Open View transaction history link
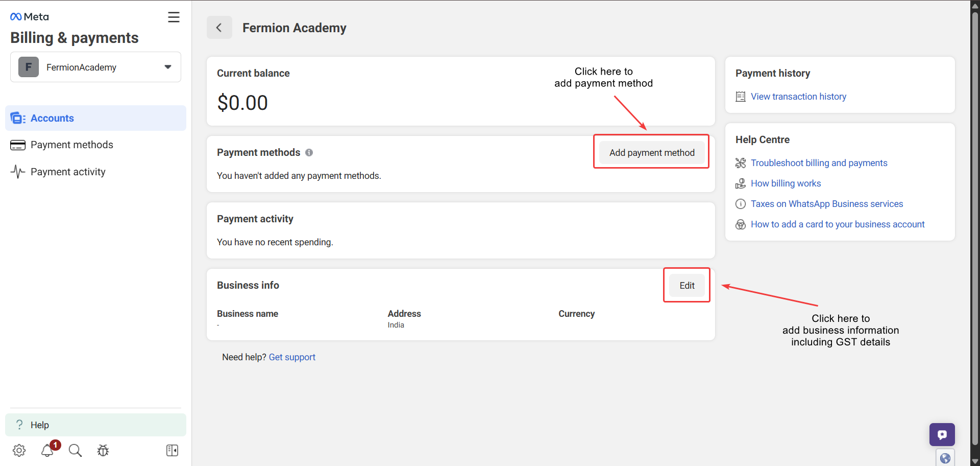Screen dimensions: 980x466 coord(798,97)
